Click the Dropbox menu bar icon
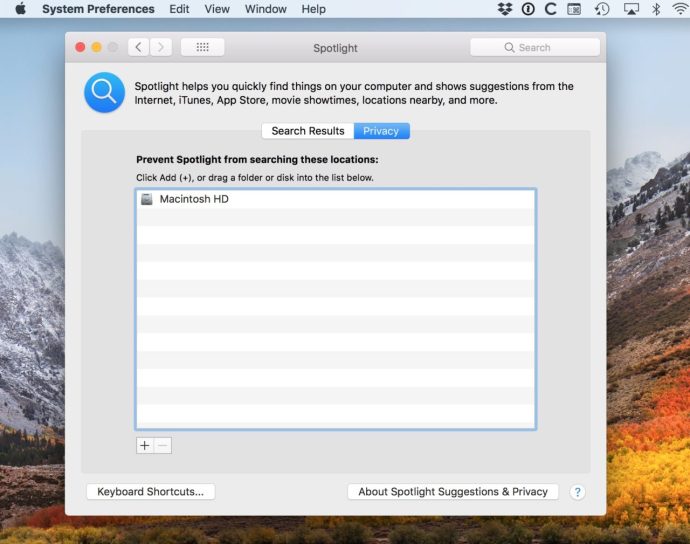This screenshot has width=690, height=544. pos(505,9)
